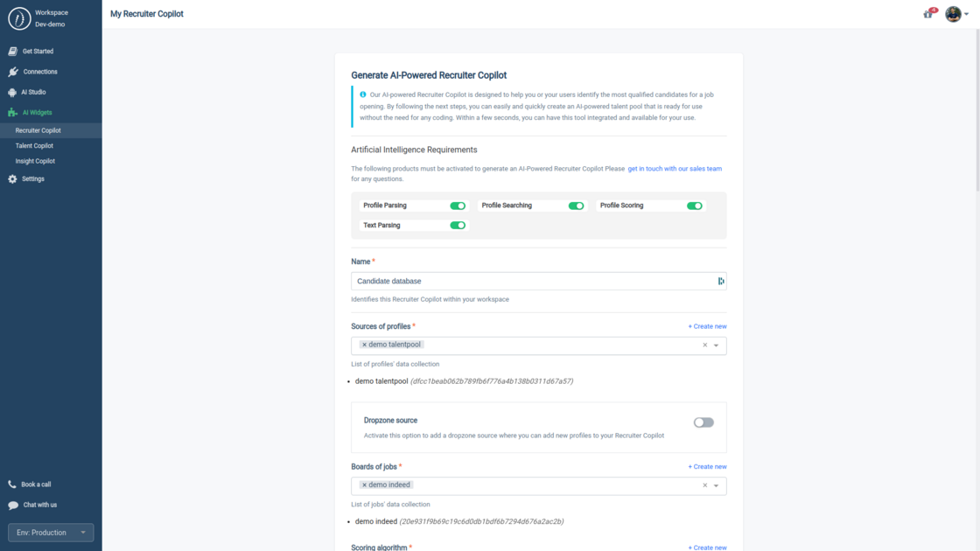The image size is (980, 551).
Task: Open Insight Copilot from the sidebar
Action: pos(36,162)
